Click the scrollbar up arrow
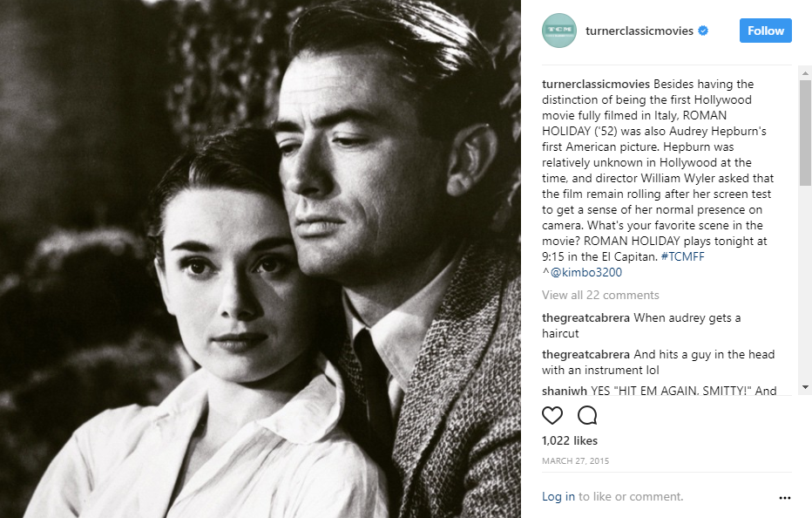Viewport: 812px width, 518px height. (x=805, y=73)
